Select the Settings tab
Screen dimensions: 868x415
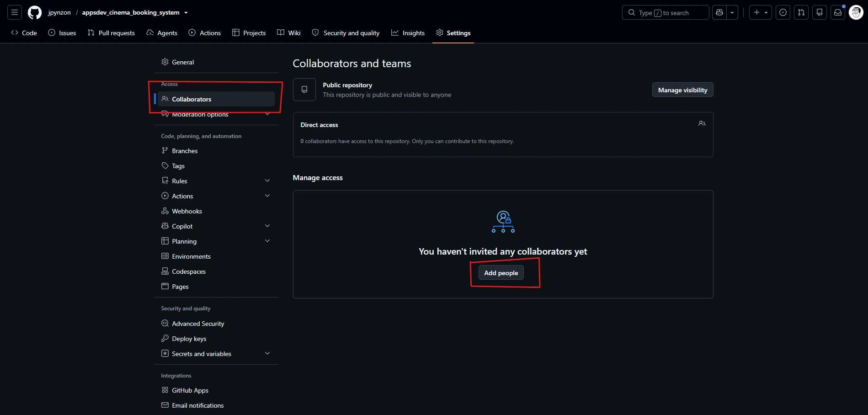453,33
